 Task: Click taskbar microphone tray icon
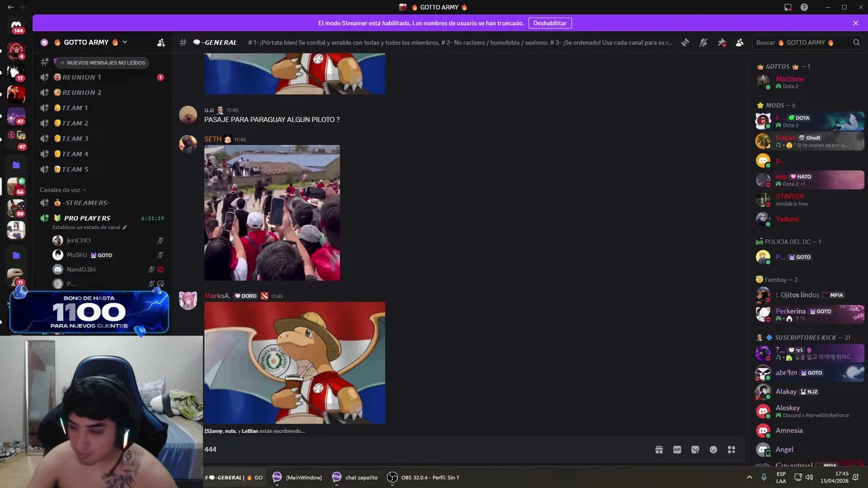coord(764,477)
